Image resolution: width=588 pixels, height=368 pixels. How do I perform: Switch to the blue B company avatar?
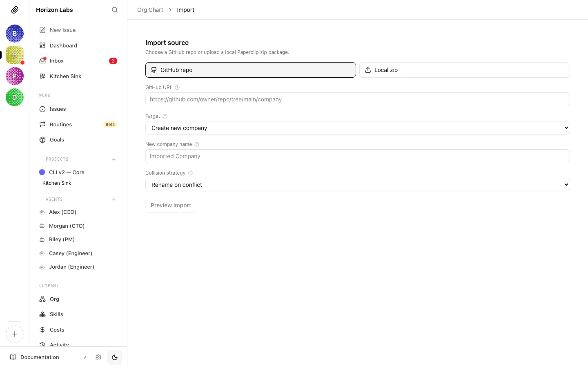15,34
